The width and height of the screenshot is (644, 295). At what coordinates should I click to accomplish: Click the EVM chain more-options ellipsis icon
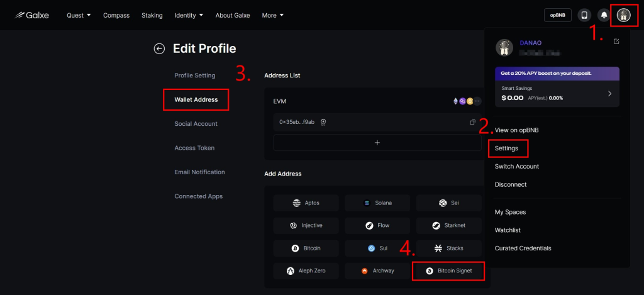coord(477,101)
